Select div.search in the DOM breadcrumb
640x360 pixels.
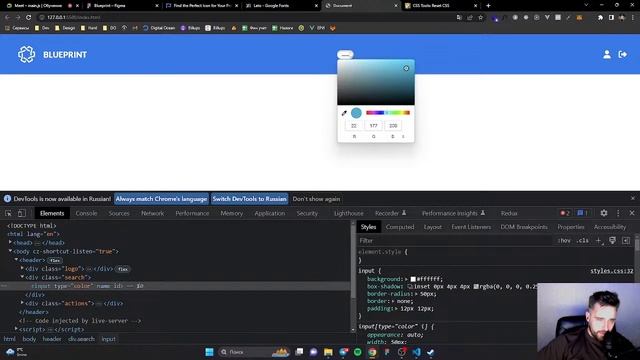[x=81, y=339]
